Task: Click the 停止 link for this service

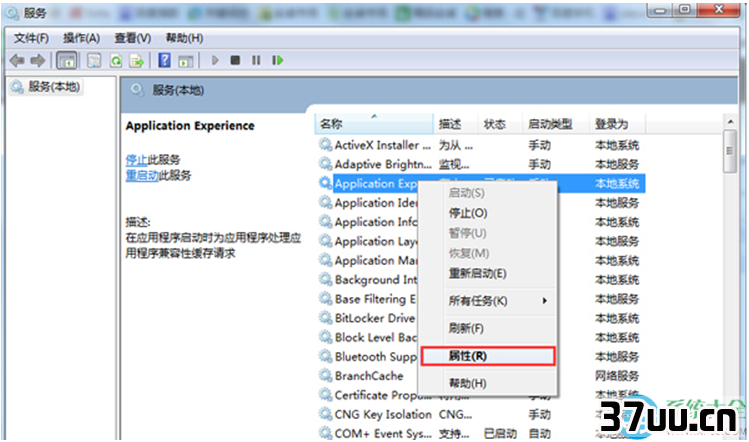Action: pyautogui.click(x=137, y=160)
